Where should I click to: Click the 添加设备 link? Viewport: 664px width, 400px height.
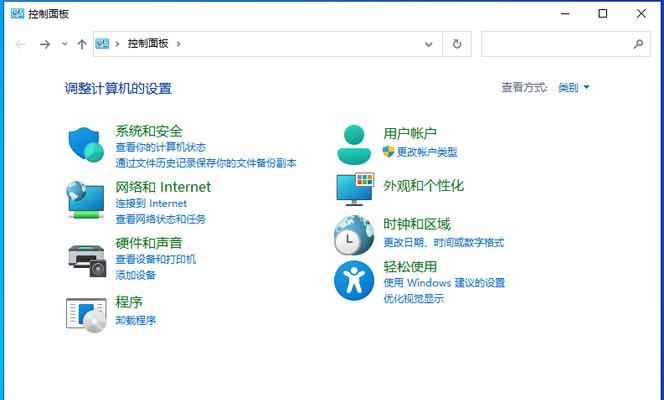pos(136,275)
